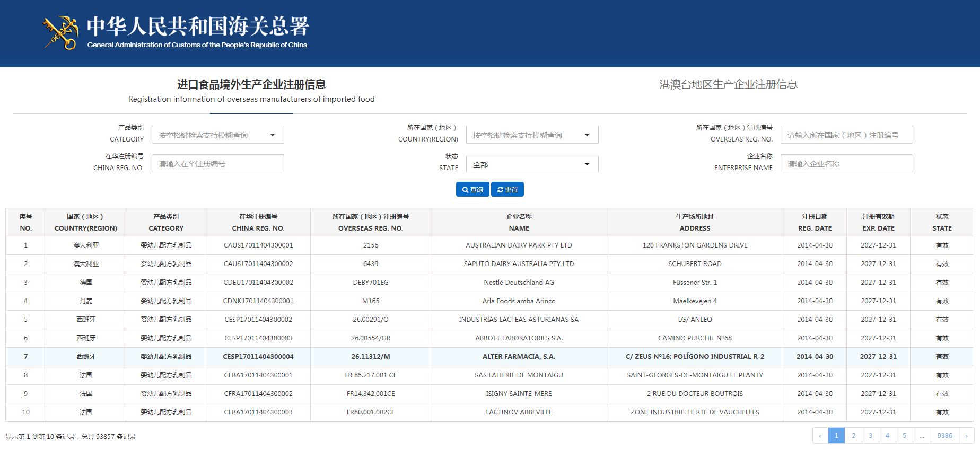Go to the previous page arrow
Screen dimensions: 980x450
pyautogui.click(x=820, y=436)
